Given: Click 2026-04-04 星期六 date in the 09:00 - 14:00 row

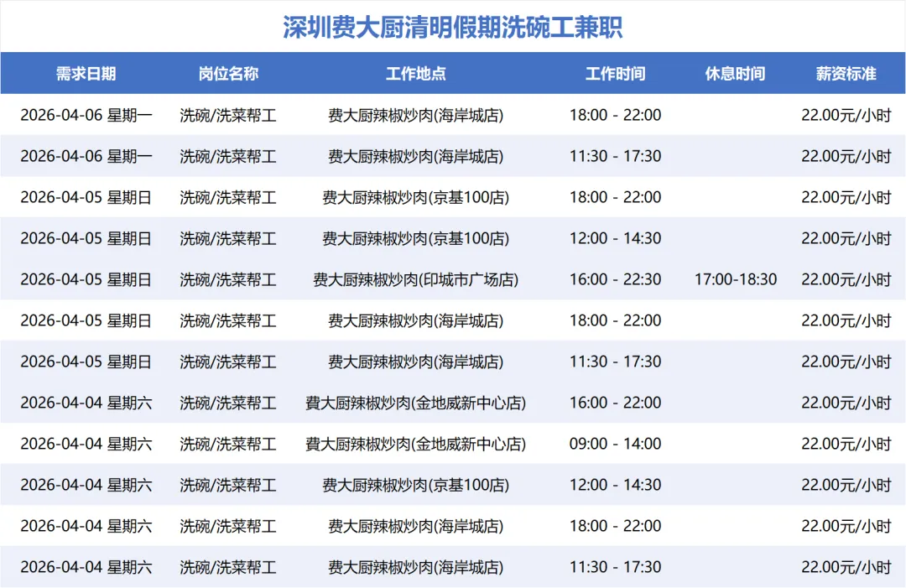Looking at the screenshot, I should pyautogui.click(x=86, y=444).
